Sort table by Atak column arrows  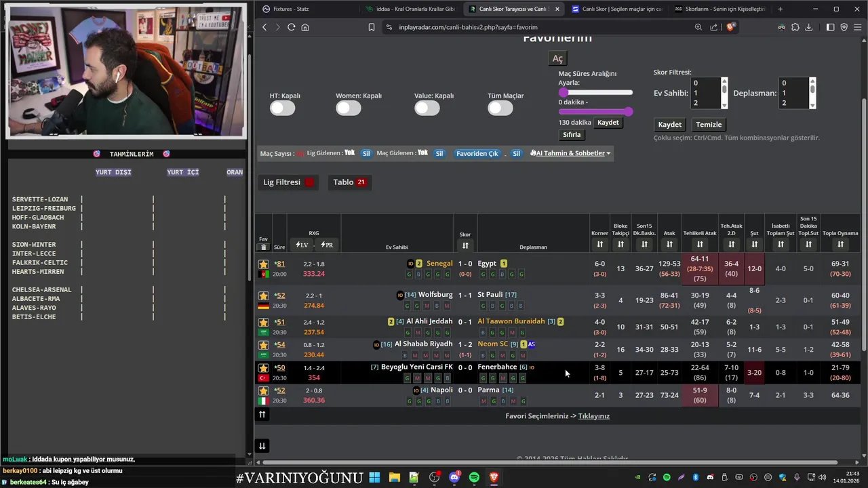pyautogui.click(x=669, y=245)
